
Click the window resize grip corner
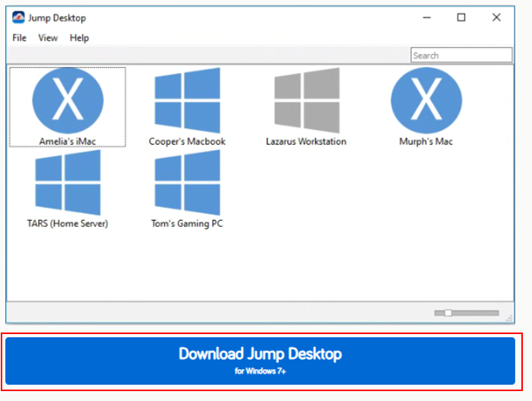click(x=509, y=318)
